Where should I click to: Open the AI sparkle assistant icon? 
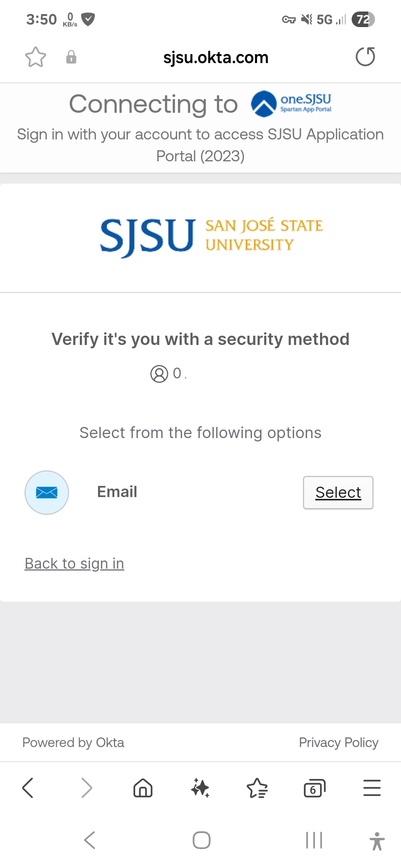coord(200,788)
